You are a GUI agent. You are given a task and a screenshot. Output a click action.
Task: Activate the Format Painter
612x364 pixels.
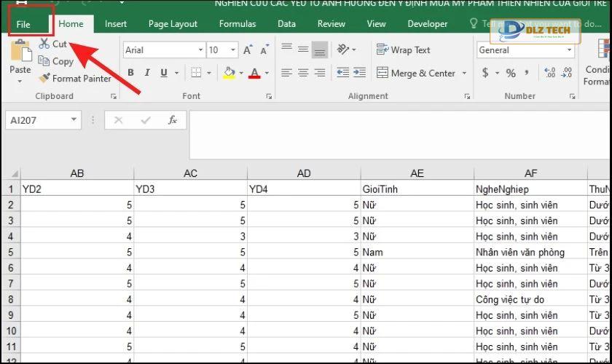pos(75,79)
